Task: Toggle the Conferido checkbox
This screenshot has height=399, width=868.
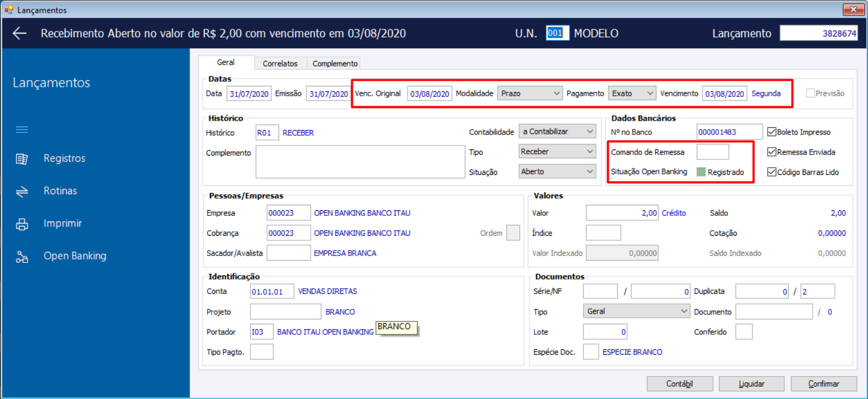Action: (x=744, y=331)
